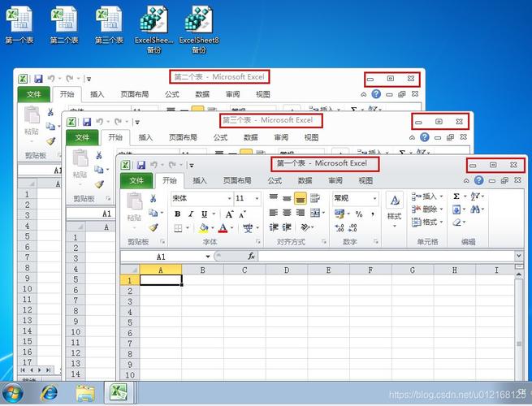Open the font group dialog launcher in 第一个表
532x406 pixels.
(x=257, y=242)
